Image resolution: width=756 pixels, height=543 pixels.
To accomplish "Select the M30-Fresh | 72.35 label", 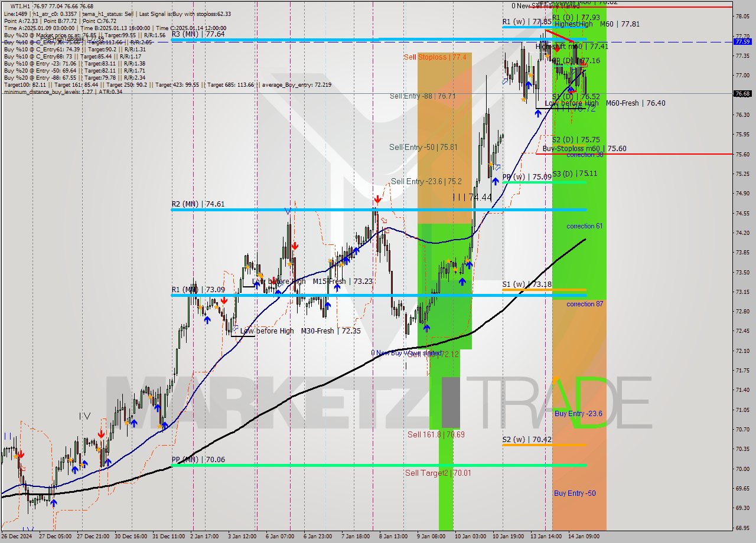I will (x=331, y=331).
